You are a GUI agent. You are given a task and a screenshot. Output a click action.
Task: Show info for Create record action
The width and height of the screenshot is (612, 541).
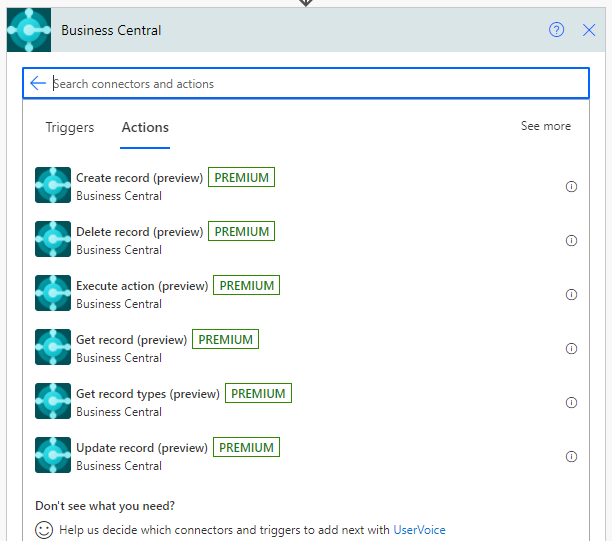pos(571,187)
